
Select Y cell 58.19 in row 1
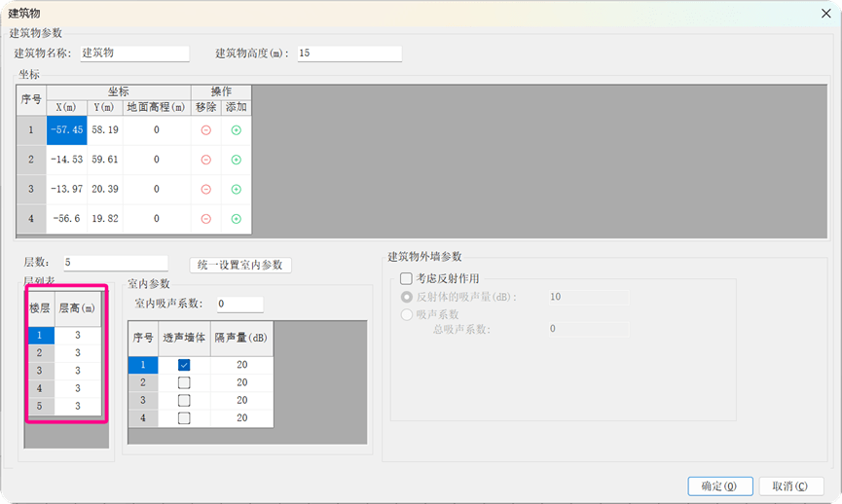[105, 129]
